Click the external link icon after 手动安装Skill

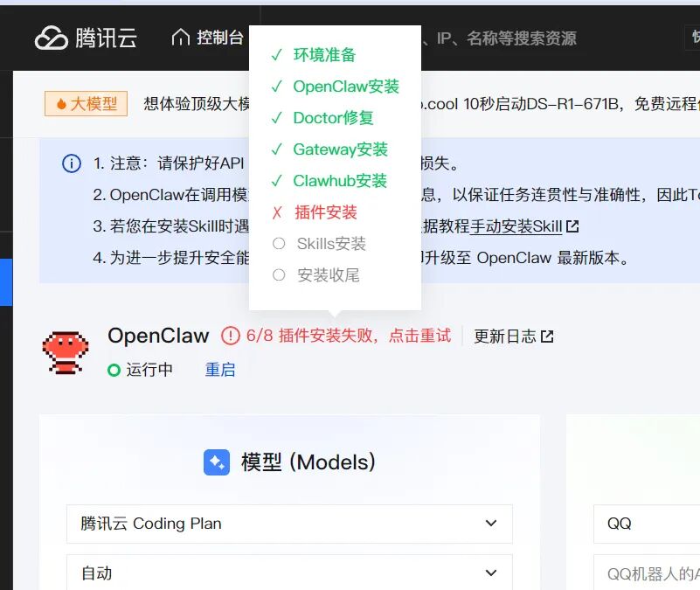[x=572, y=226]
